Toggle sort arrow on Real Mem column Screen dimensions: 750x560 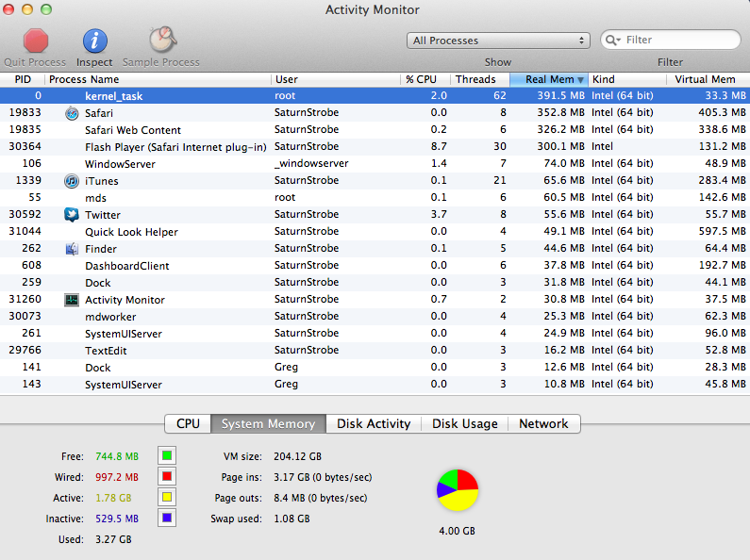580,80
